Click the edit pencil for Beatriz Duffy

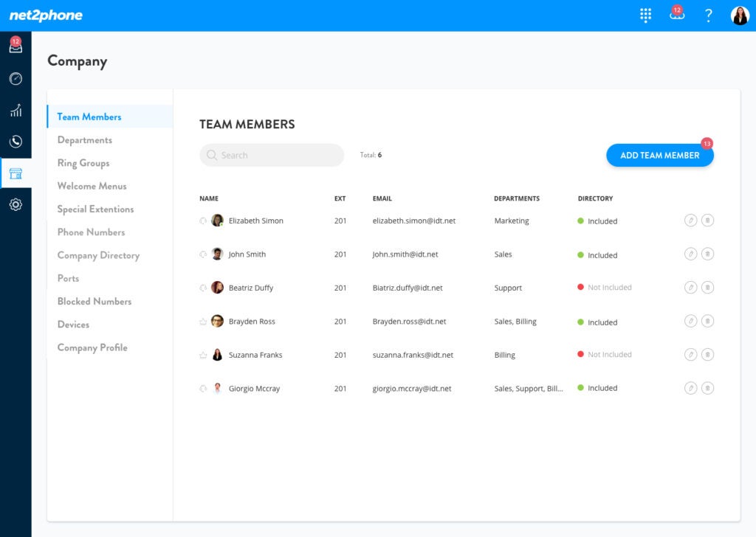tap(690, 288)
